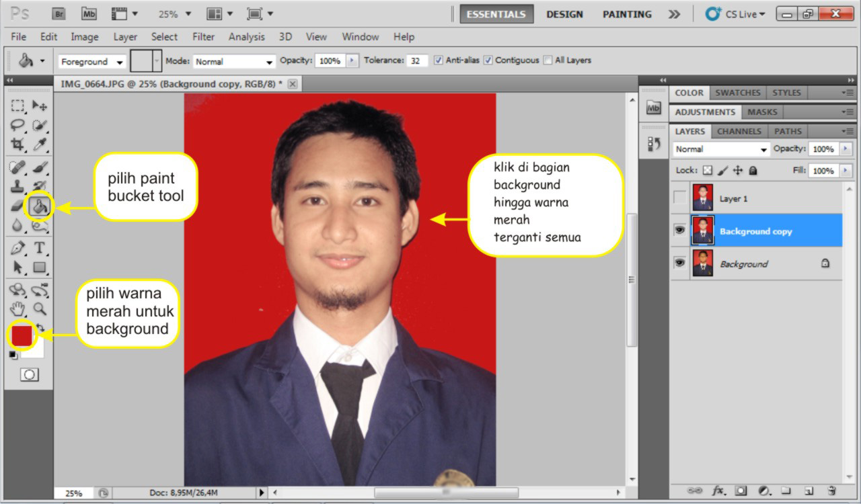
Task: Click the trash icon in Layers panel
Action: (831, 491)
